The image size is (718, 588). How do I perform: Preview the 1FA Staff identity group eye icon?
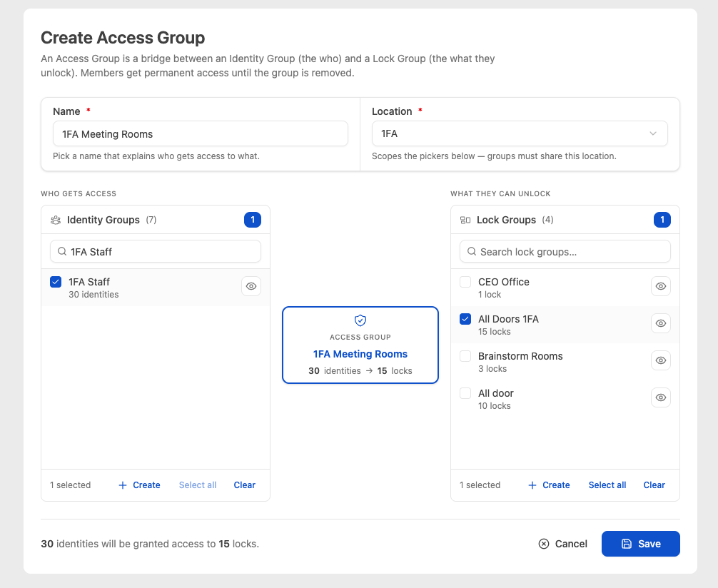(251, 286)
